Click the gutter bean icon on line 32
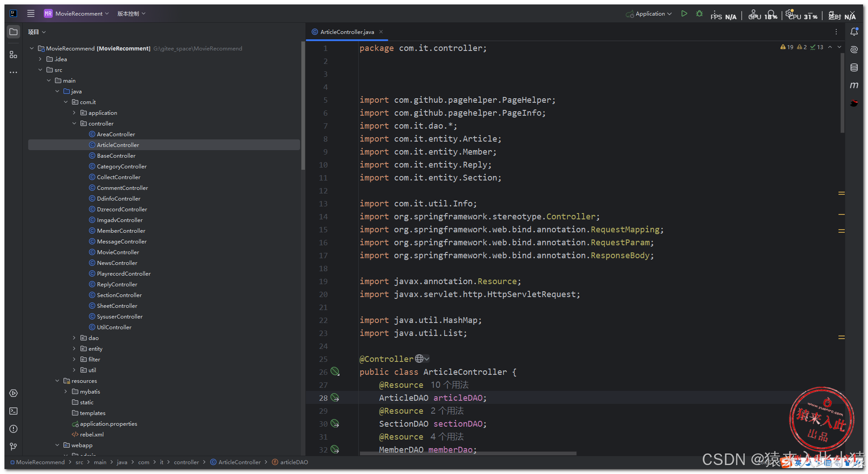Image resolution: width=868 pixels, height=474 pixels. pos(335,449)
